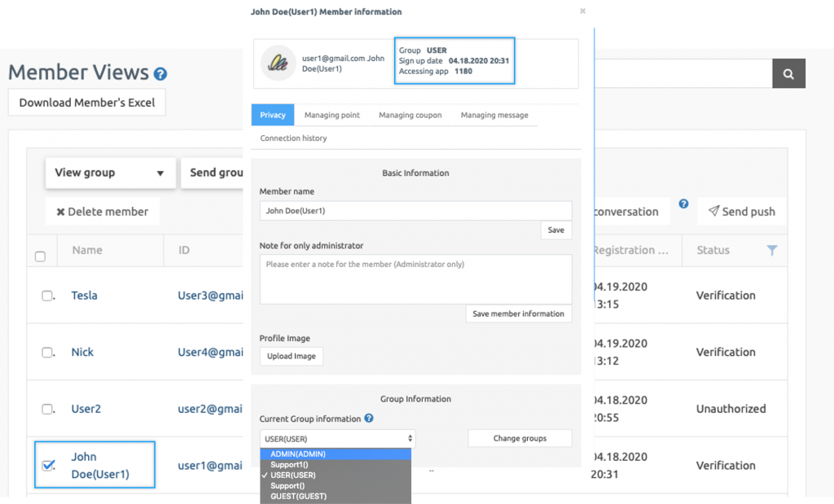The width and height of the screenshot is (834, 504).
Task: Click the paper-plane icon on Send push
Action: tap(715, 211)
